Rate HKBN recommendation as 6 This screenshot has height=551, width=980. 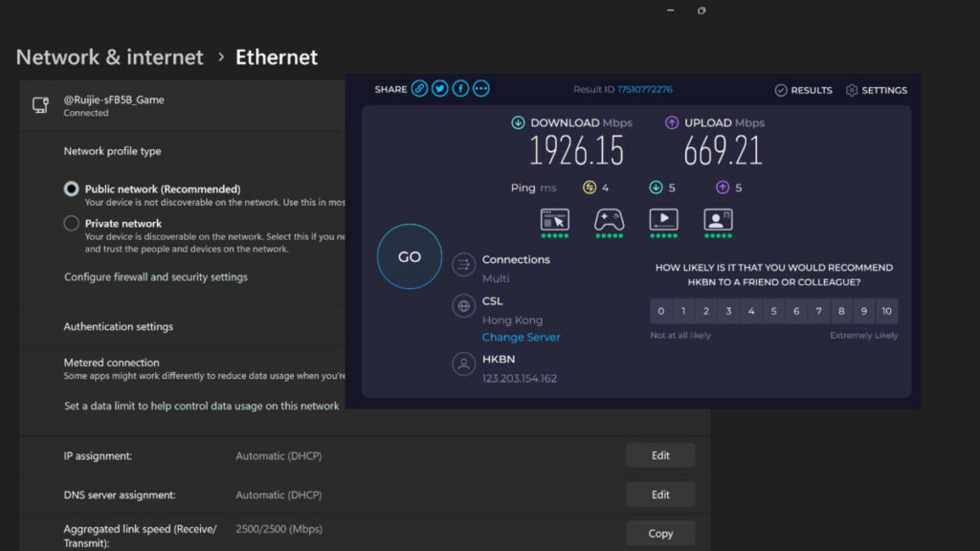click(x=796, y=311)
